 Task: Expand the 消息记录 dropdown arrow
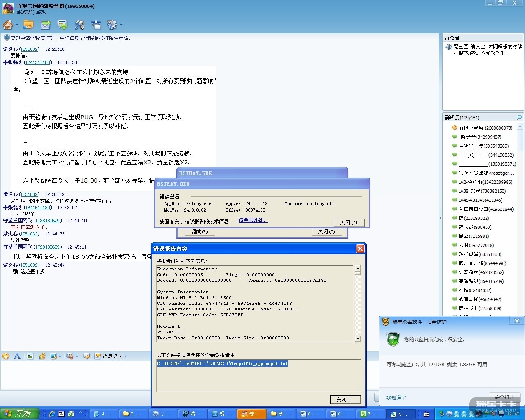point(126,356)
